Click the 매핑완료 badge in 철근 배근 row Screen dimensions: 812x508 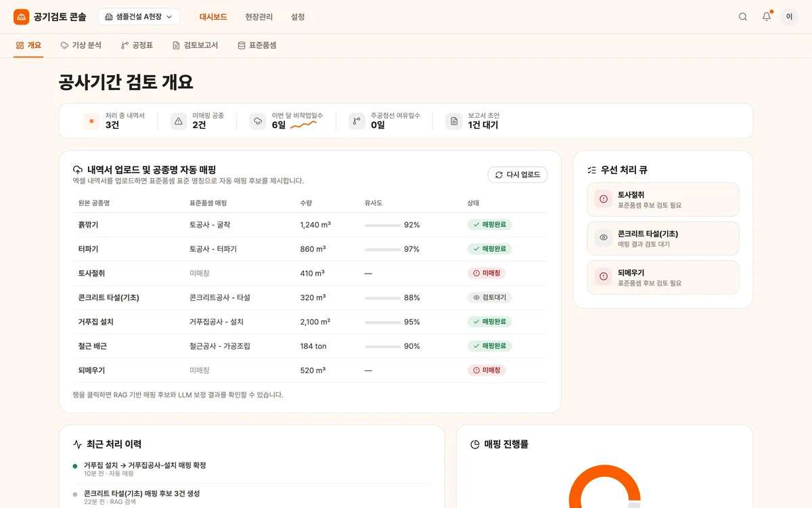point(489,346)
